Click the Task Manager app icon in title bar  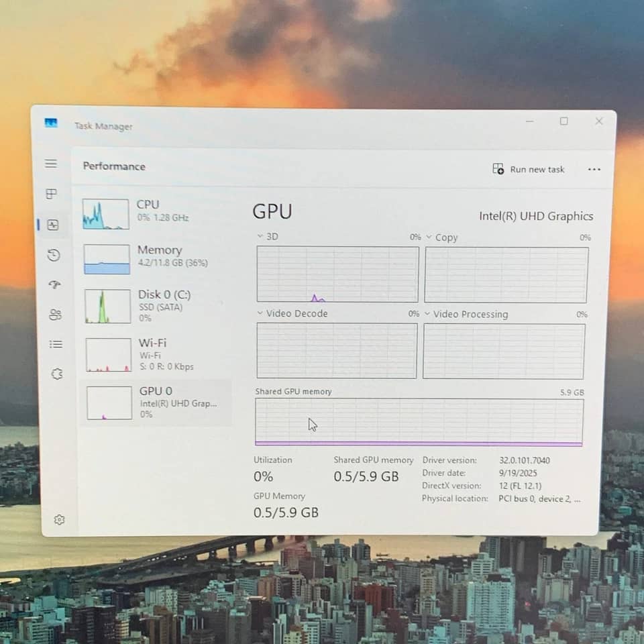(x=51, y=122)
